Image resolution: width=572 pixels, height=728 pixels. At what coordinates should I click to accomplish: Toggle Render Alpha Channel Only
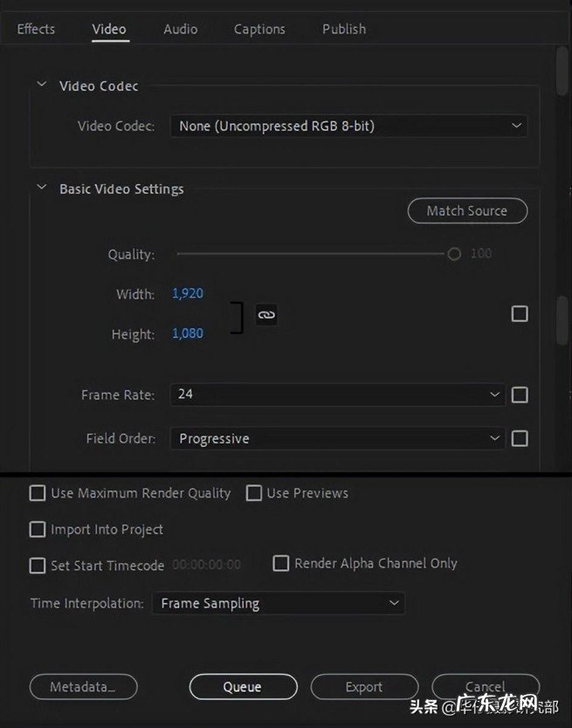(281, 564)
